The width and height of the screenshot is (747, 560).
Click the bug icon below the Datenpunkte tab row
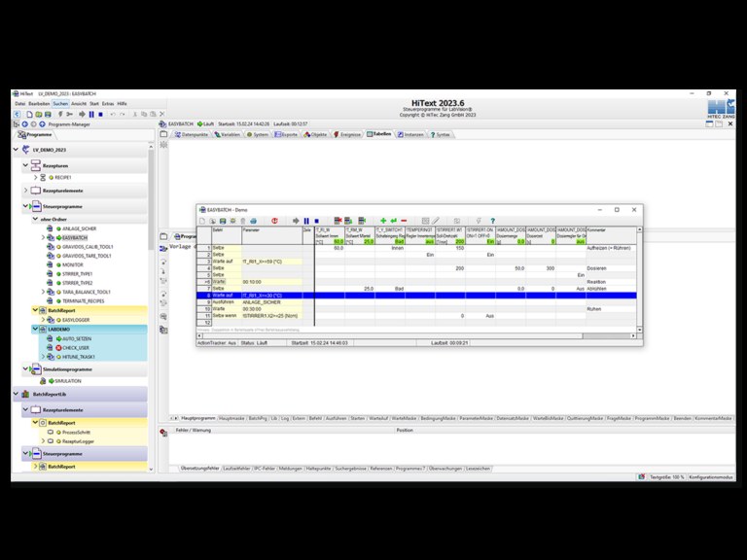point(163,144)
